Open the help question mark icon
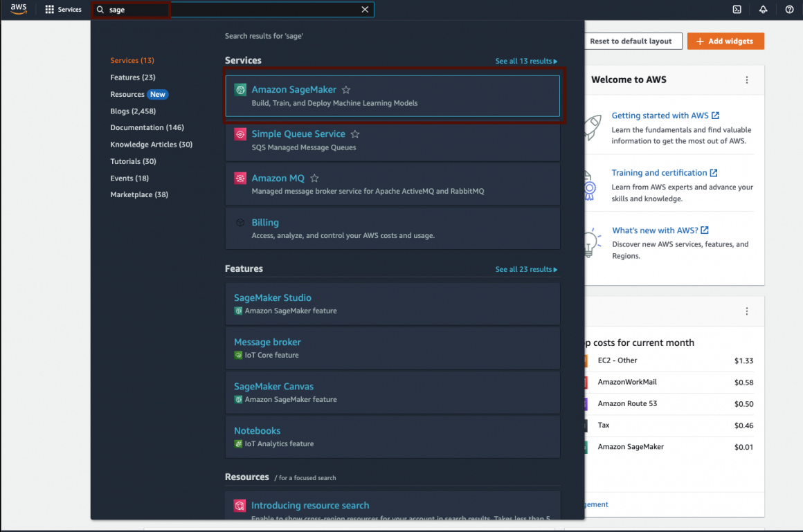 789,10
